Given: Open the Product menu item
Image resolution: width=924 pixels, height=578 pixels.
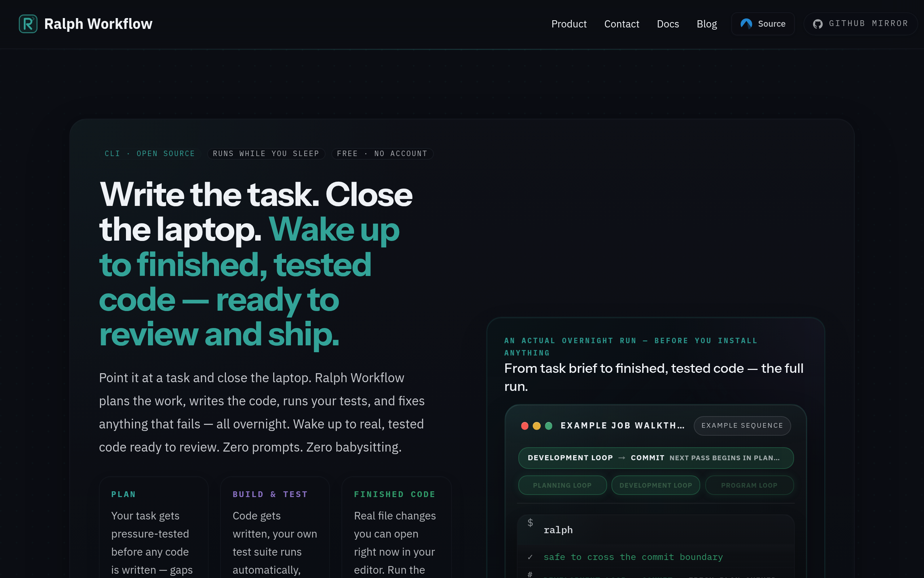Looking at the screenshot, I should (x=568, y=24).
